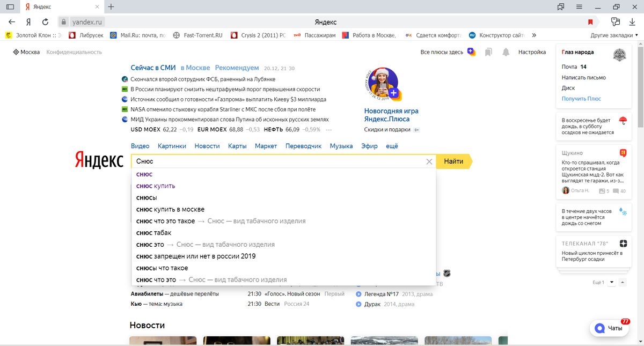Clear the search box with X
The height and width of the screenshot is (346, 644).
pyautogui.click(x=429, y=161)
